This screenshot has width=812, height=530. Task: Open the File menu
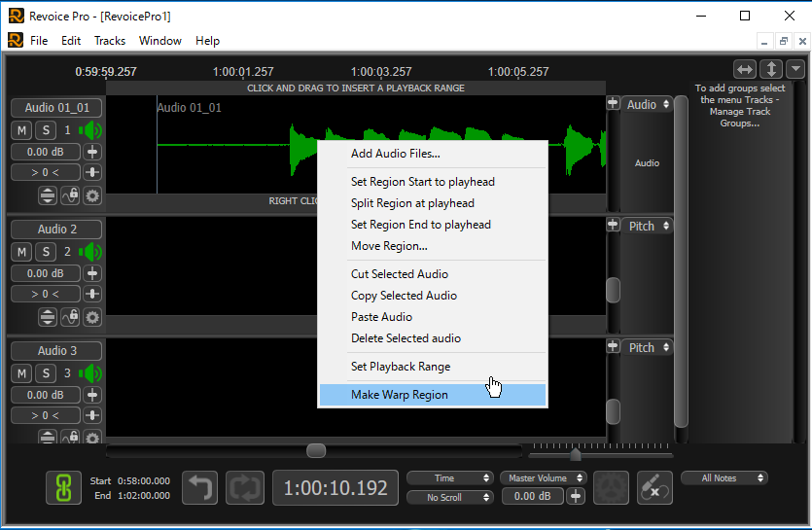[39, 41]
